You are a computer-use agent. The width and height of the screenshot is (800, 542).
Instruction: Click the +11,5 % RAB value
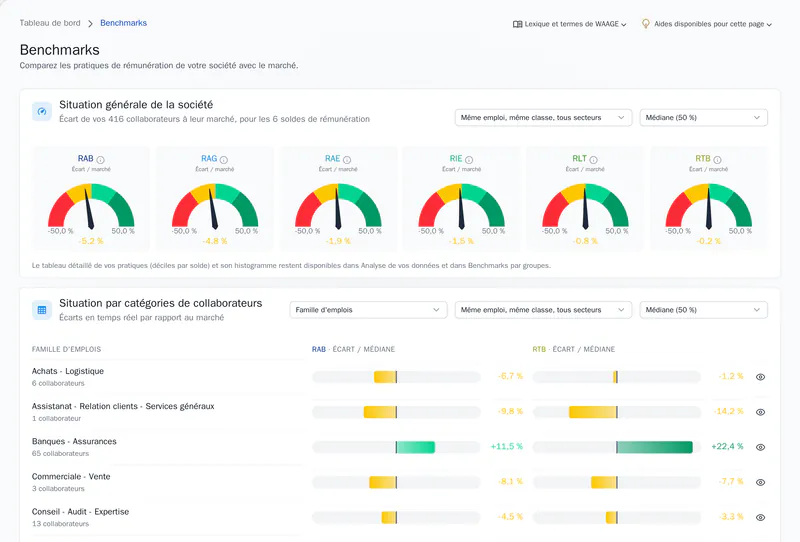pos(507,447)
